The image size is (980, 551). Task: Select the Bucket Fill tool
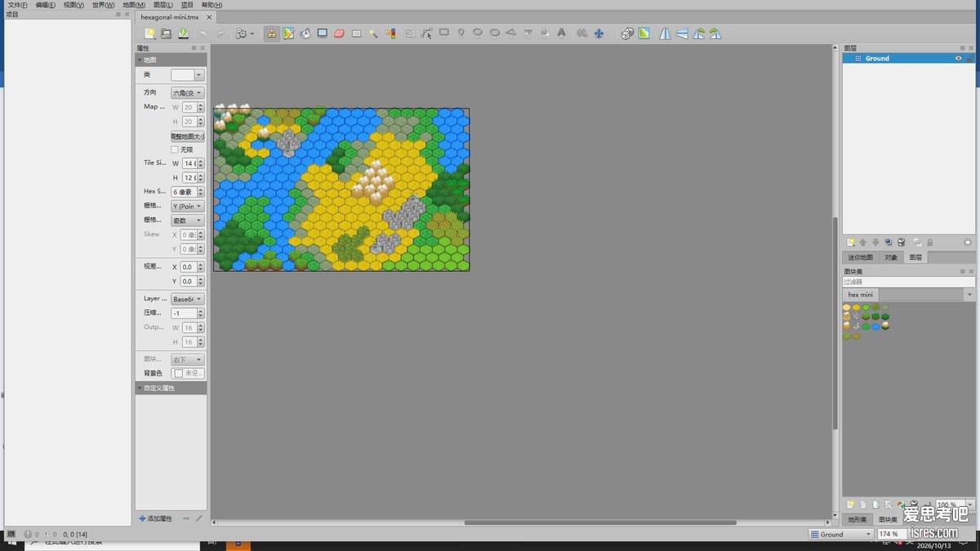coord(305,33)
